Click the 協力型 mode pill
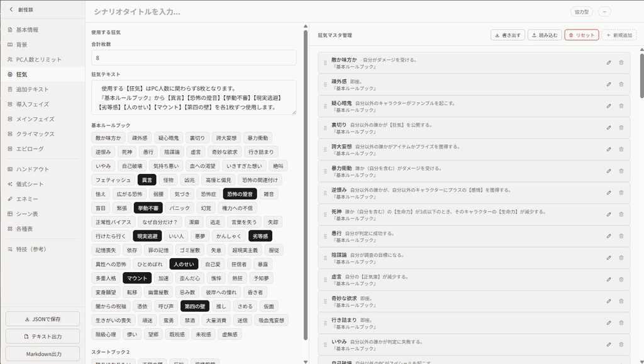 582,11
